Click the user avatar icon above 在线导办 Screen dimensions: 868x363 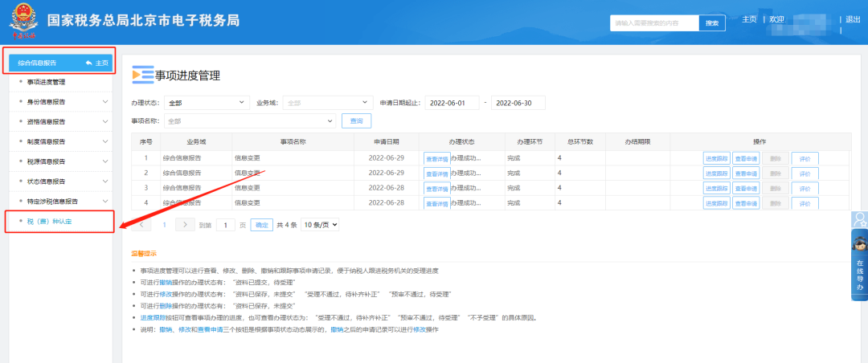click(859, 220)
